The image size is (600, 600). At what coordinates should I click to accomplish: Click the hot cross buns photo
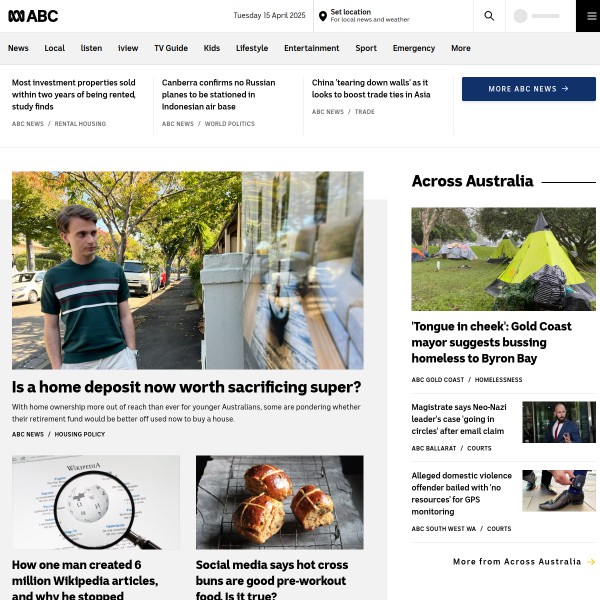tap(280, 502)
